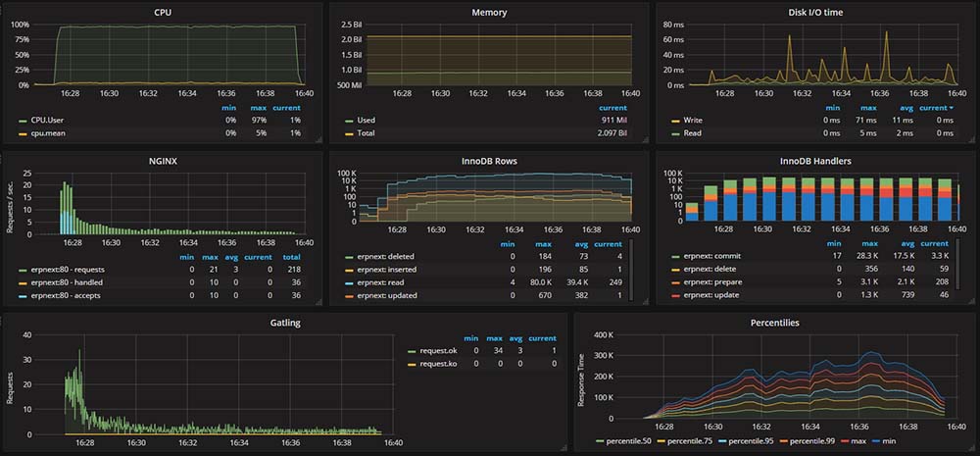Select the min series in Percentilies legend

[889, 441]
